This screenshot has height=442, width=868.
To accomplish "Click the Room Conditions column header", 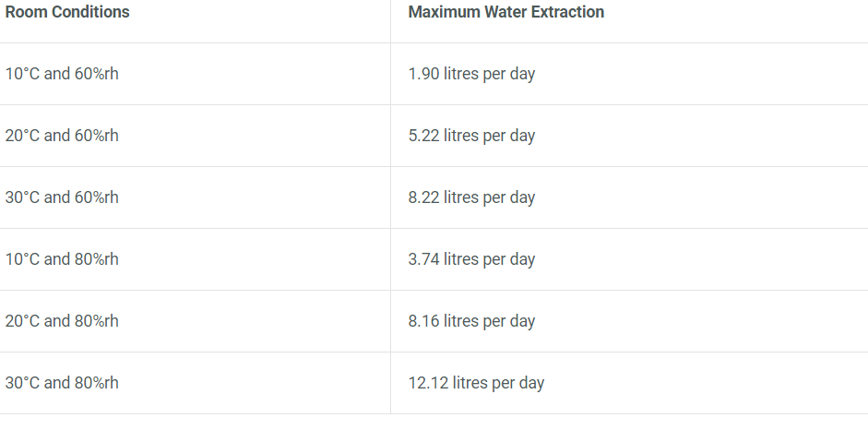I will (67, 12).
